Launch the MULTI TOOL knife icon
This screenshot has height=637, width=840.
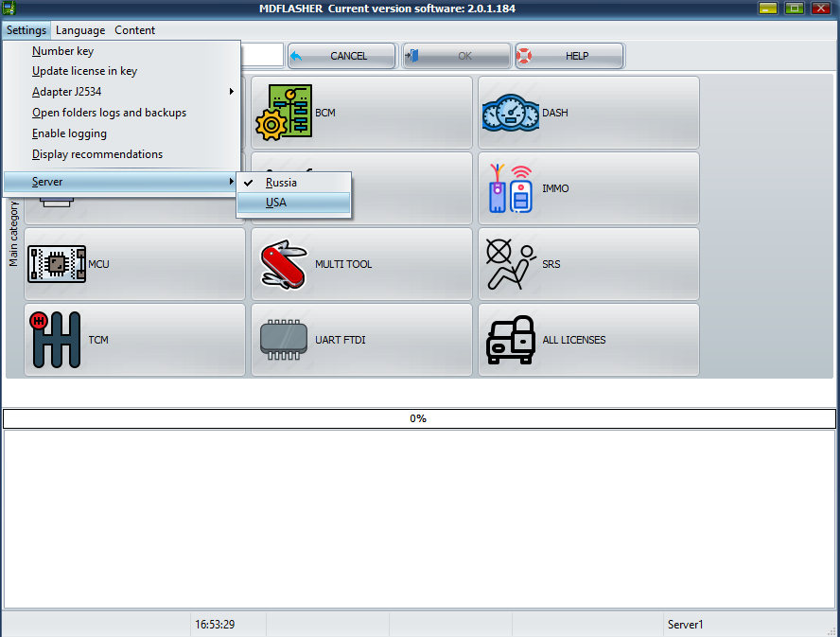click(x=284, y=264)
